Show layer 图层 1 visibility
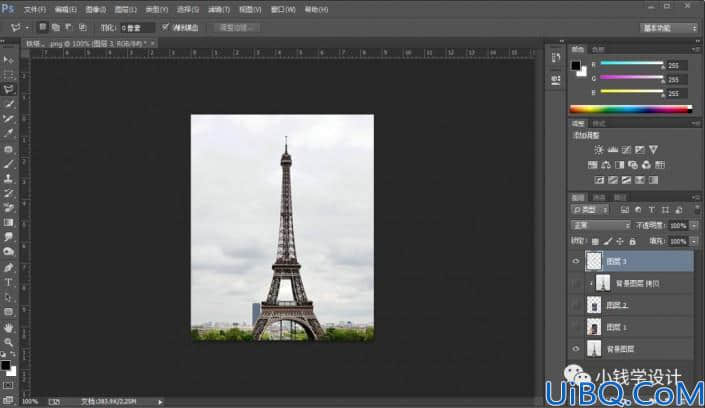This screenshot has height=408, width=705. pos(576,327)
